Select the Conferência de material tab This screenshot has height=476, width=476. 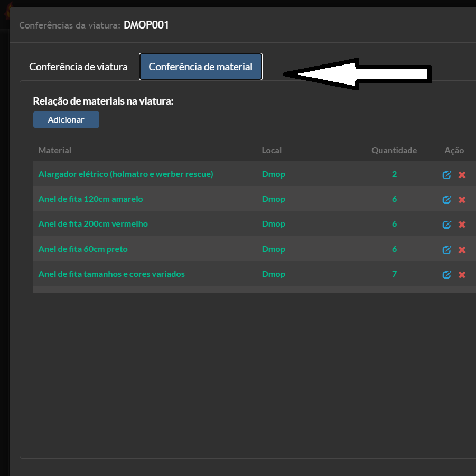pyautogui.click(x=201, y=67)
